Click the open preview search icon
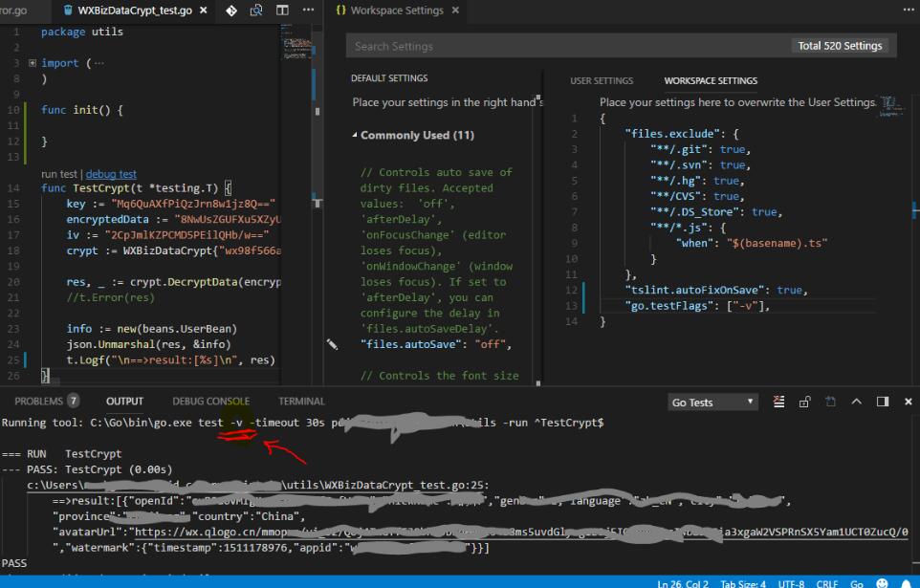The height and width of the screenshot is (588, 920). (256, 11)
